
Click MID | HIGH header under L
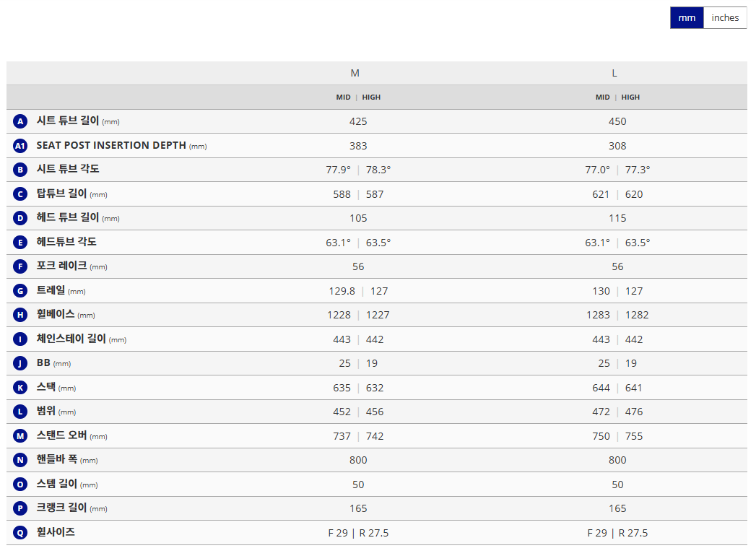(x=617, y=97)
